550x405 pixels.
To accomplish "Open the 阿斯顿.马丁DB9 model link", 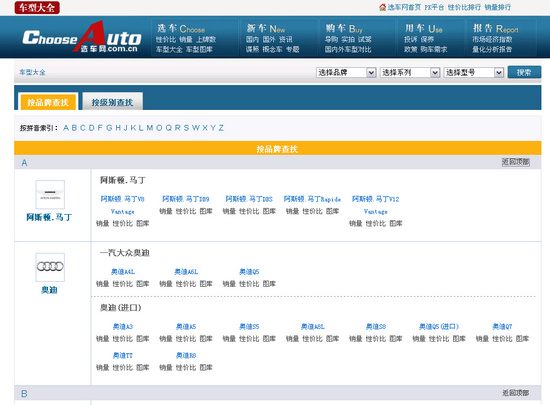I will point(186,199).
